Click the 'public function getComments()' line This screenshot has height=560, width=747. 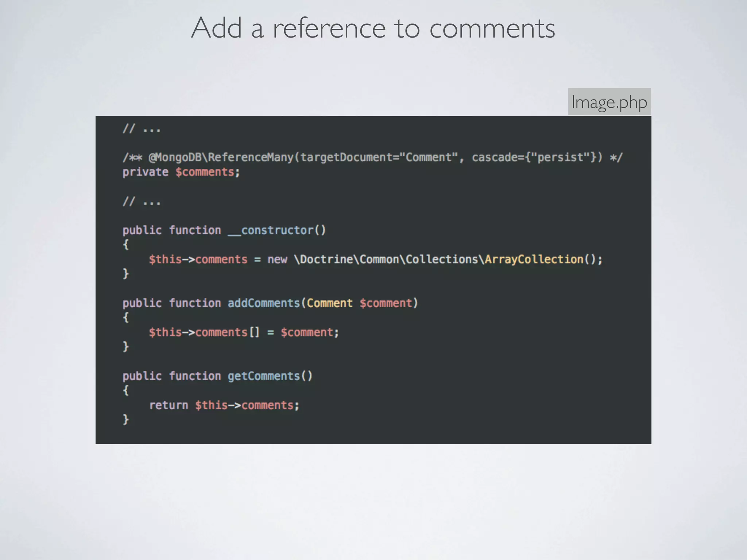point(217,376)
